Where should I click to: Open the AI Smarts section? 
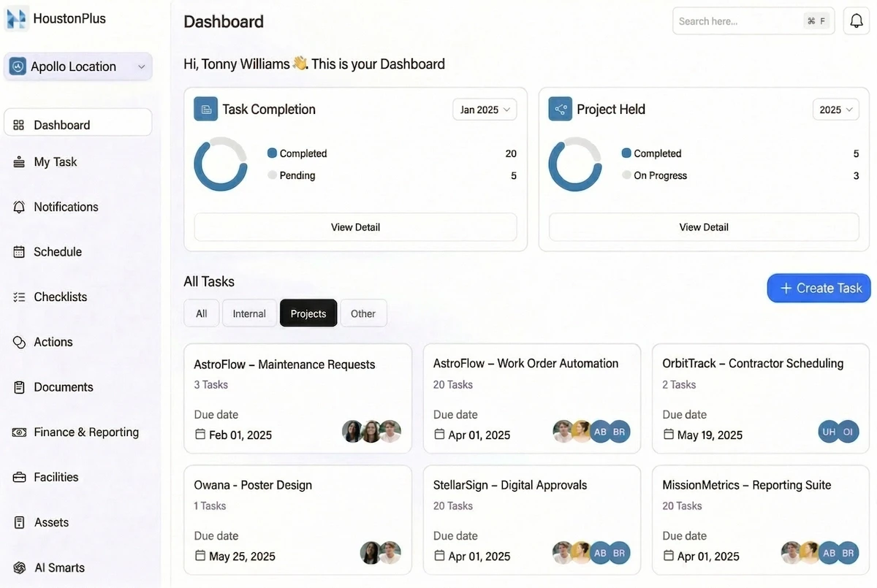(58, 568)
